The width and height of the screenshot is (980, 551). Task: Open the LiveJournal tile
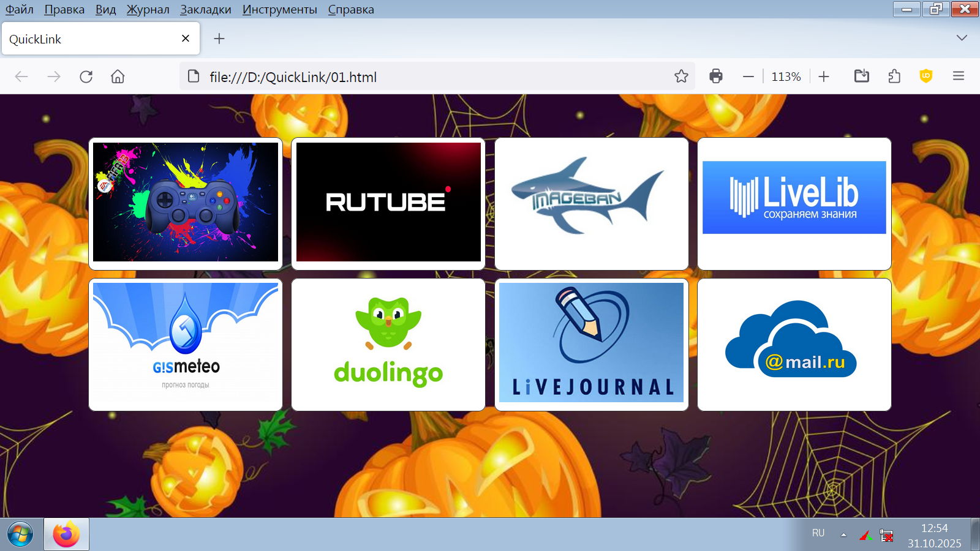(x=591, y=345)
